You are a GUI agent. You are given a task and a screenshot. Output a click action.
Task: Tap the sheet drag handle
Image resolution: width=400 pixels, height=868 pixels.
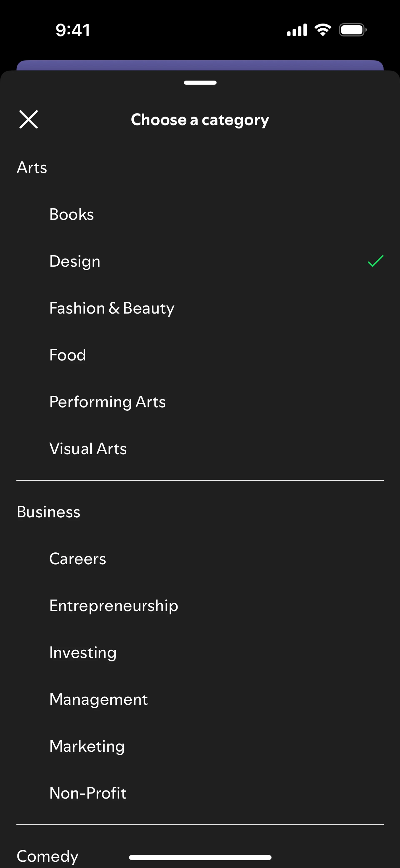pyautogui.click(x=200, y=83)
